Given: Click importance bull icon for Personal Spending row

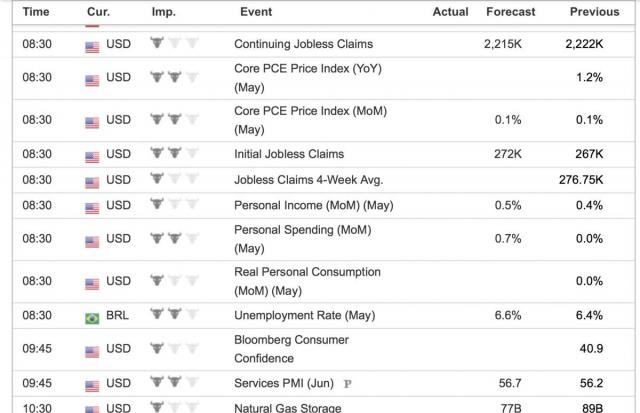Looking at the screenshot, I should point(174,238).
